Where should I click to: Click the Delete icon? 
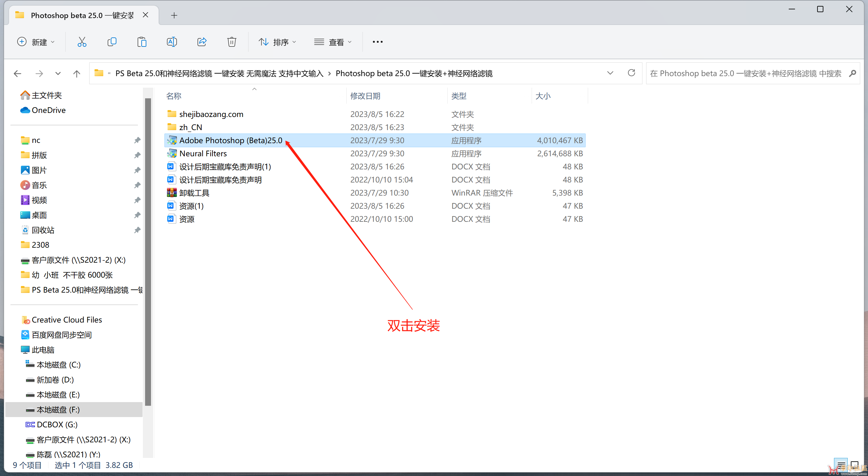pyautogui.click(x=232, y=42)
